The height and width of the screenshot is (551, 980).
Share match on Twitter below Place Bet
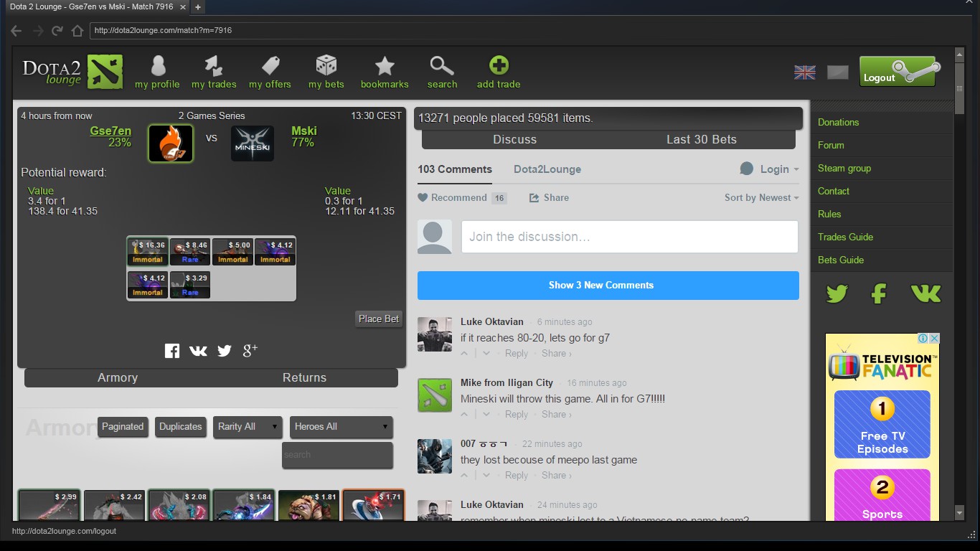tap(225, 351)
